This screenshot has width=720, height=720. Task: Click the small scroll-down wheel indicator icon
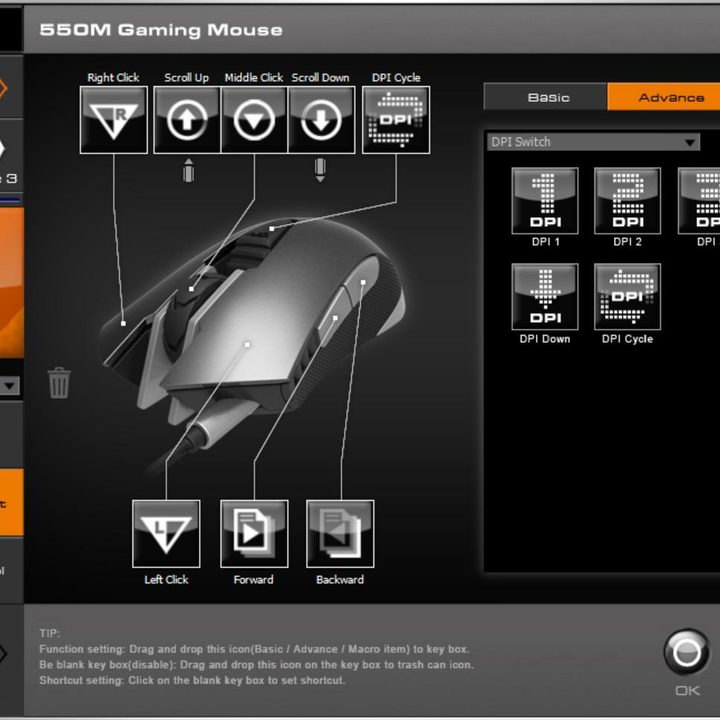tap(321, 170)
